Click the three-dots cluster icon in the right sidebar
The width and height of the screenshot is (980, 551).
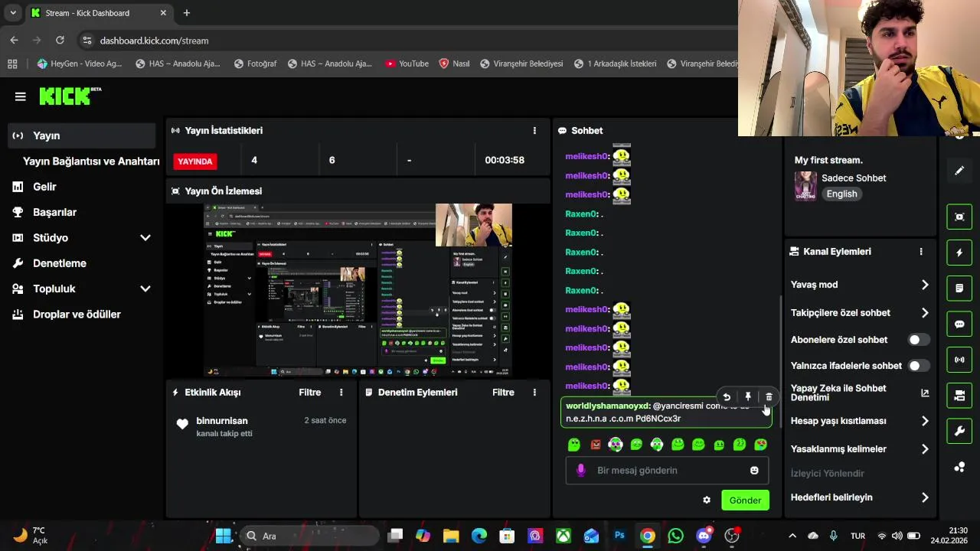[x=959, y=467]
